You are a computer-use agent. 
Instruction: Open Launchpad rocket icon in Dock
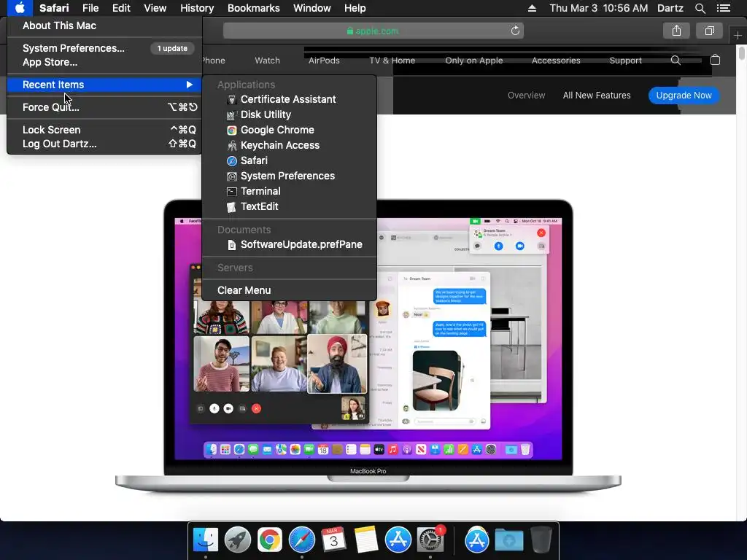(x=238, y=540)
